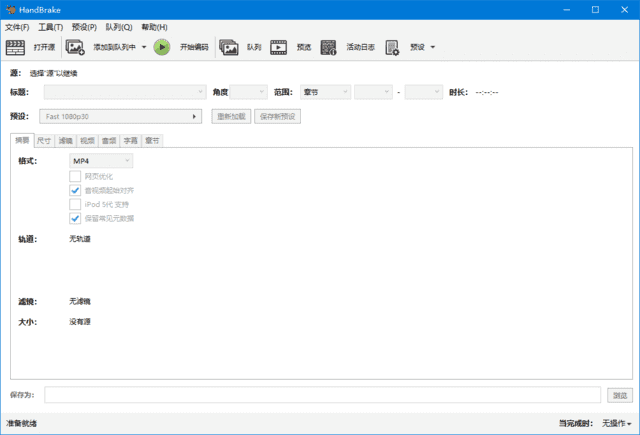
Task: Switch to the Subtitles (字幕) tab
Action: (131, 141)
